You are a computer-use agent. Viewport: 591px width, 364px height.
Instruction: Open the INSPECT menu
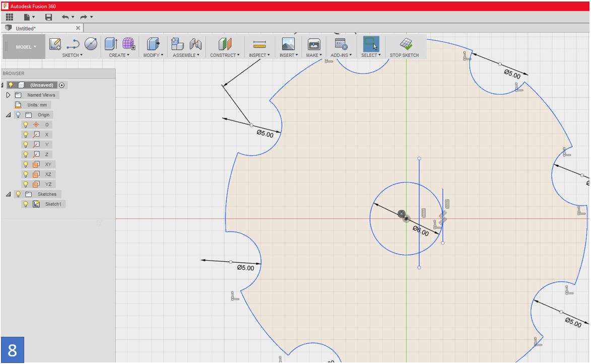259,55
